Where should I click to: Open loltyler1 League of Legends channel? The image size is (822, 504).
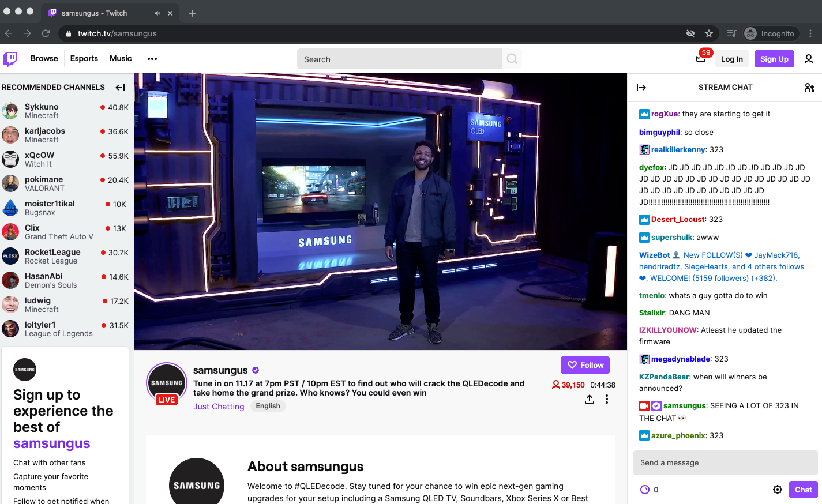66,329
